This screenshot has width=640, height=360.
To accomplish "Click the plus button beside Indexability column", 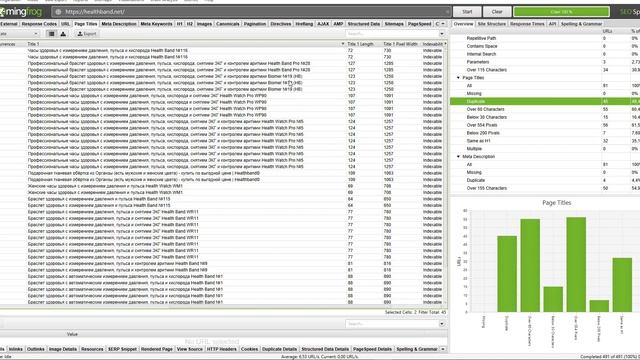I will pyautogui.click(x=445, y=44).
